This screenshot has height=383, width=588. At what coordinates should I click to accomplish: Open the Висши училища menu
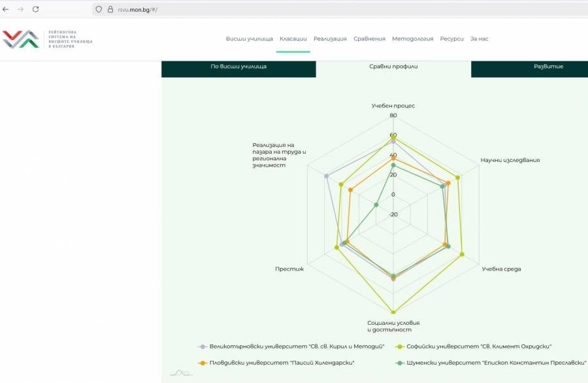point(249,39)
